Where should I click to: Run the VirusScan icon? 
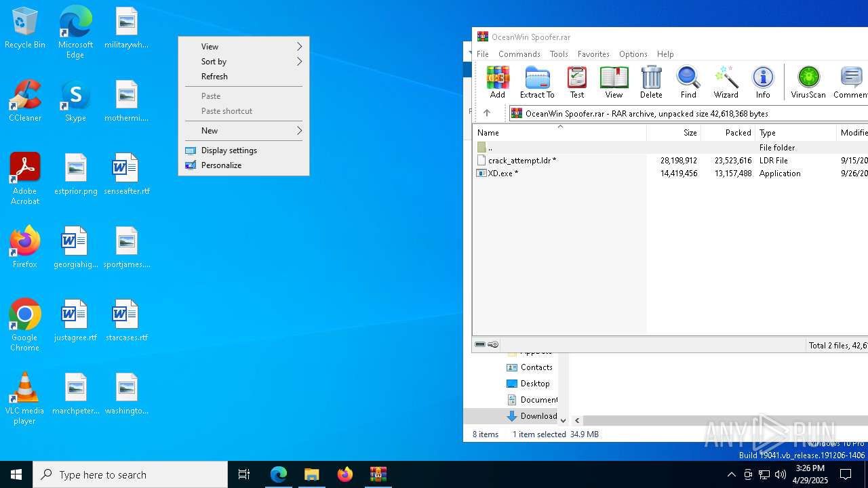808,82
